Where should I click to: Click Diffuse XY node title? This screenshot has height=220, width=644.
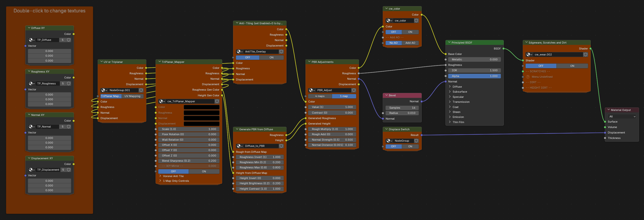click(38, 28)
